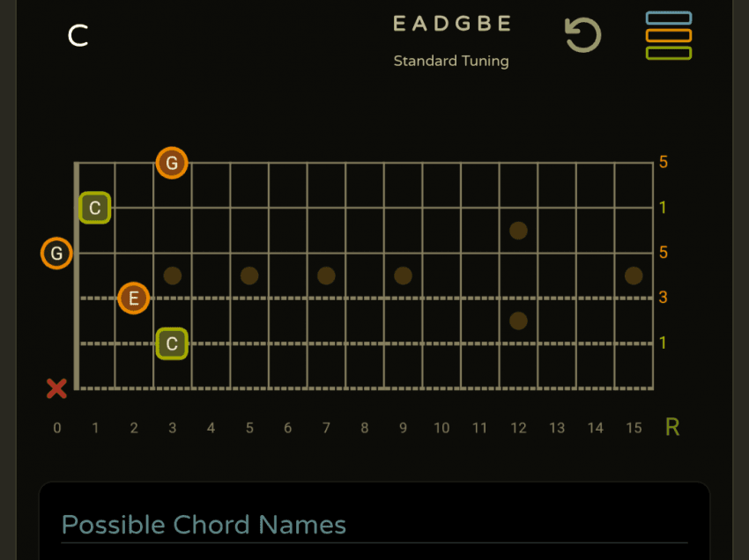Image resolution: width=749 pixels, height=560 pixels.
Task: Toggle the G note on fret 3 top string
Action: click(x=172, y=163)
